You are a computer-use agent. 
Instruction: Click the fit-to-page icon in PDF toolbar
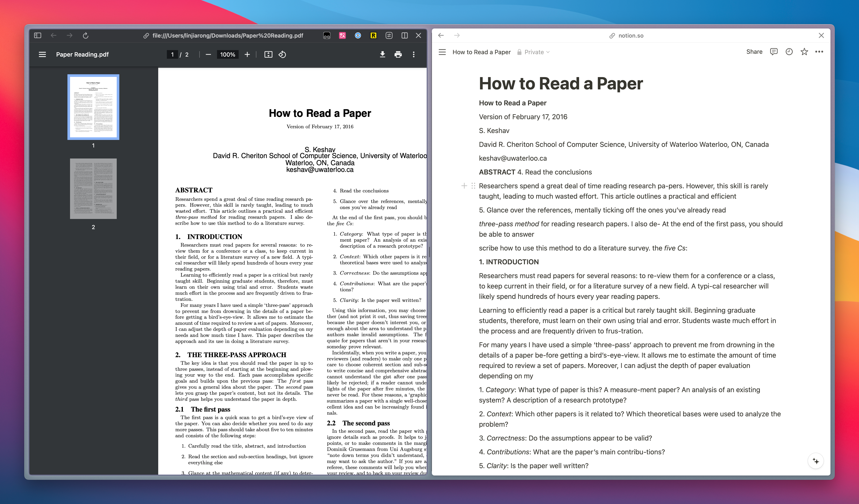point(268,54)
